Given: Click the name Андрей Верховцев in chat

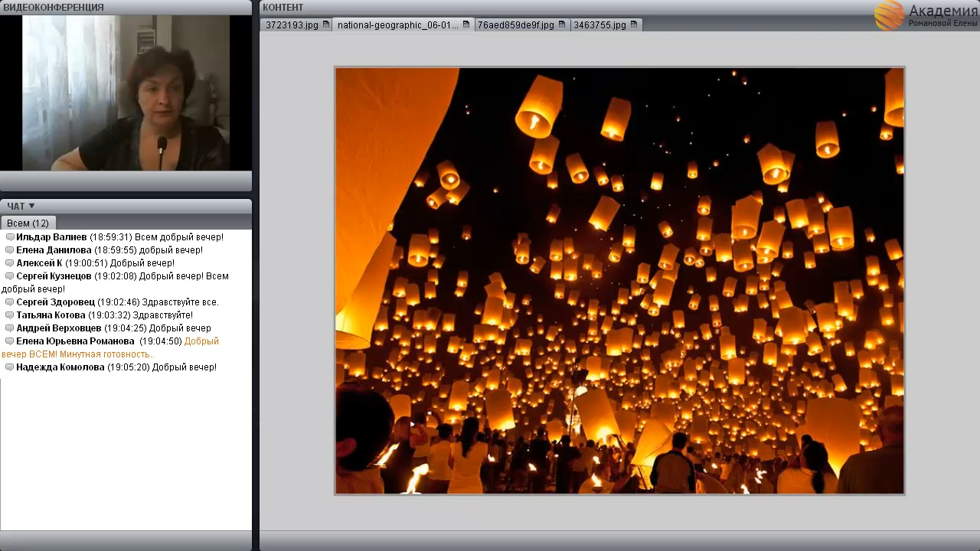Looking at the screenshot, I should (59, 328).
